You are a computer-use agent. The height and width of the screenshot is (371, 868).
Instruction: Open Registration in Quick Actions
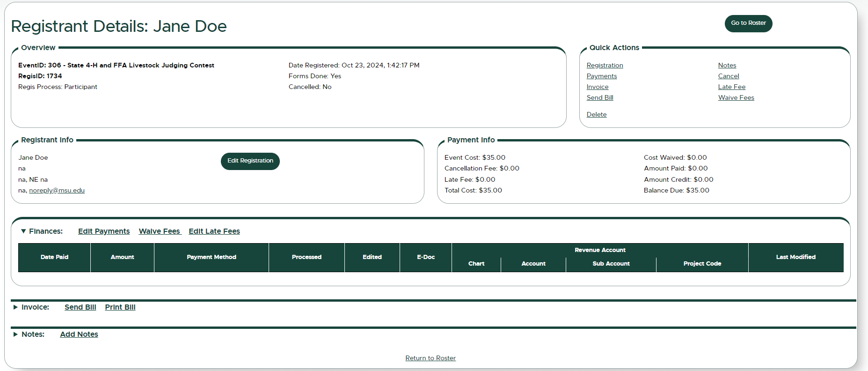pos(605,66)
